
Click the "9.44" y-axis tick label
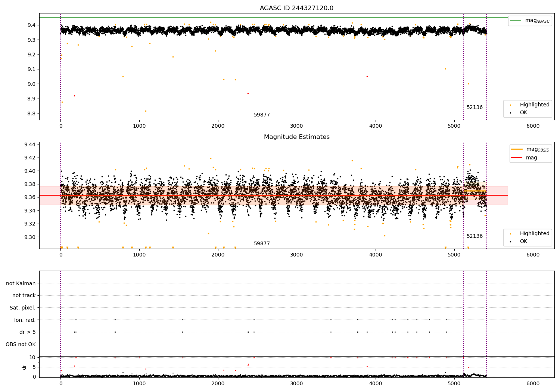[30, 144]
